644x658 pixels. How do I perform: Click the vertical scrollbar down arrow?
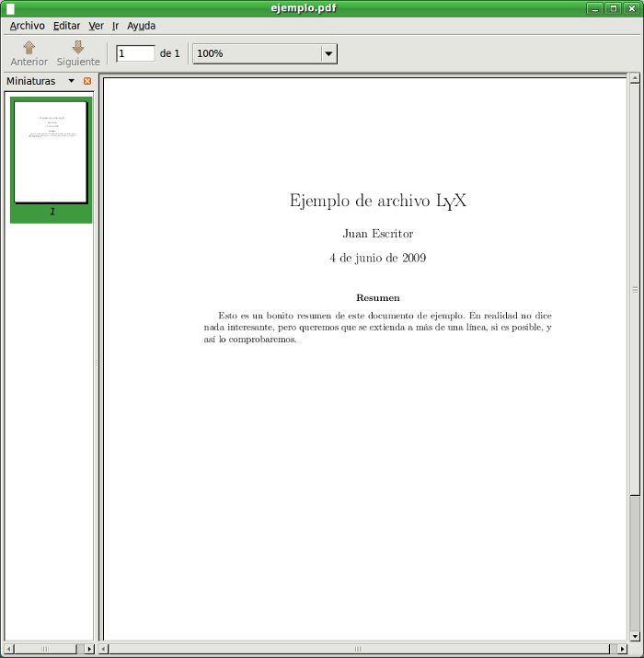635,636
